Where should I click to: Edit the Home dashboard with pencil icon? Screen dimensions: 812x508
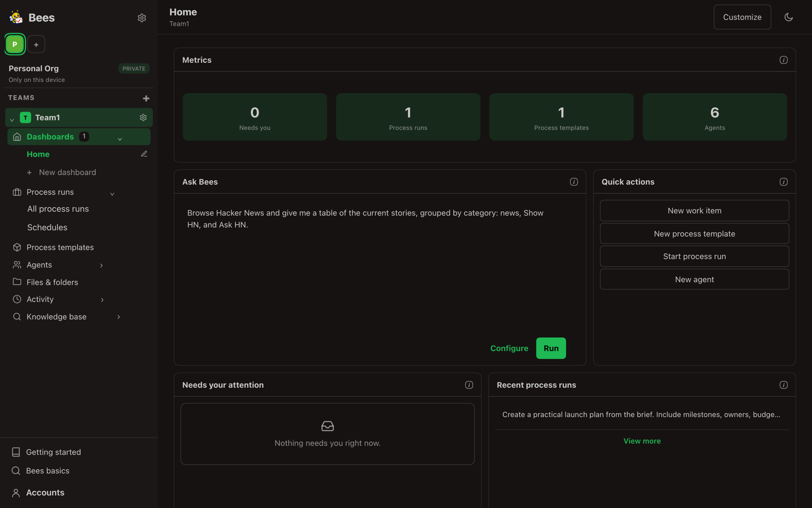(144, 154)
